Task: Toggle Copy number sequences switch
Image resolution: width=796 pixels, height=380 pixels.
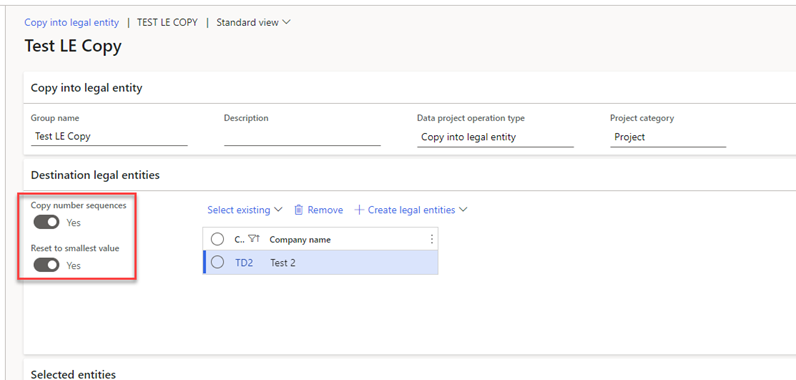Action: coord(47,222)
